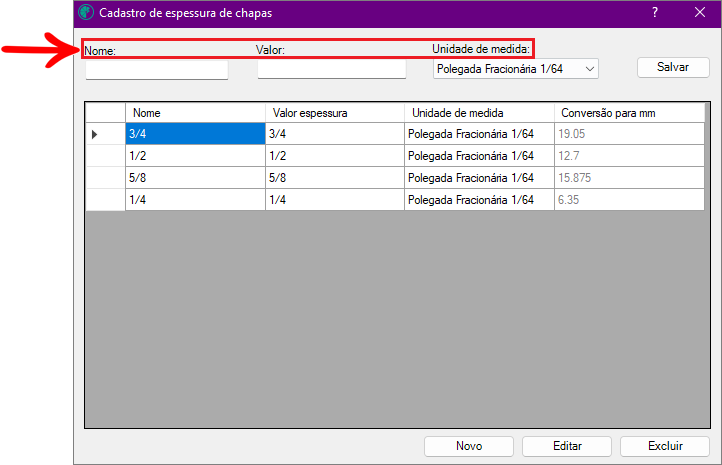Open the Unidade de medida dropdown

(x=516, y=69)
